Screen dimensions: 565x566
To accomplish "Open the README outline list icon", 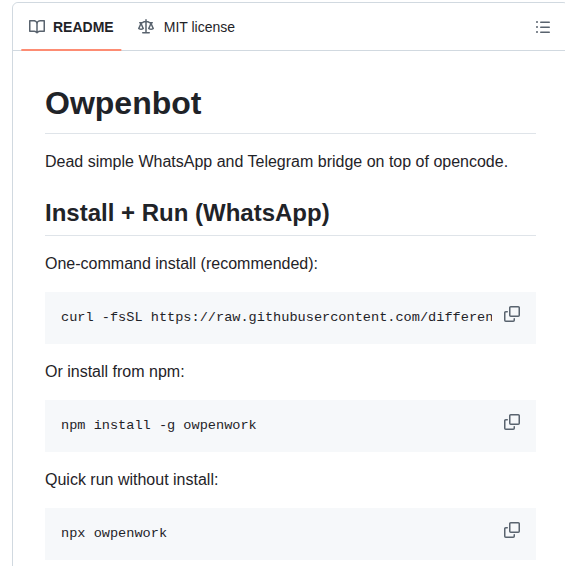I will pyautogui.click(x=543, y=27).
